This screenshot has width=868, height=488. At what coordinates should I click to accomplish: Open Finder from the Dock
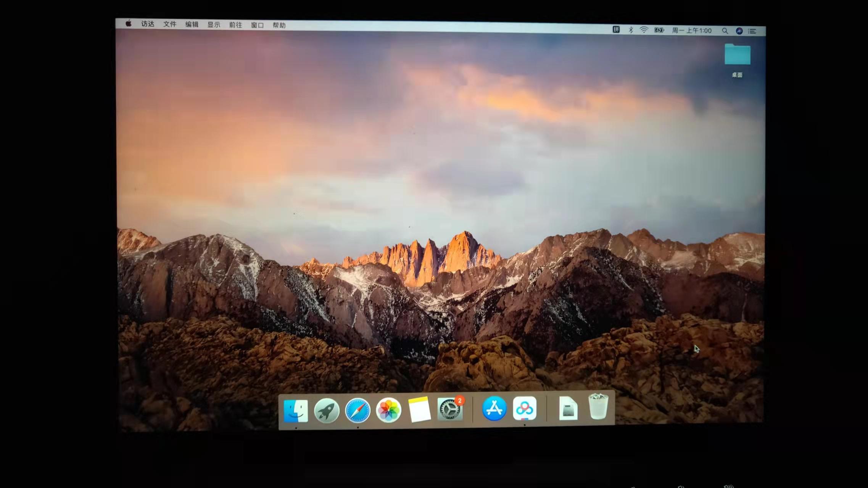(x=296, y=409)
